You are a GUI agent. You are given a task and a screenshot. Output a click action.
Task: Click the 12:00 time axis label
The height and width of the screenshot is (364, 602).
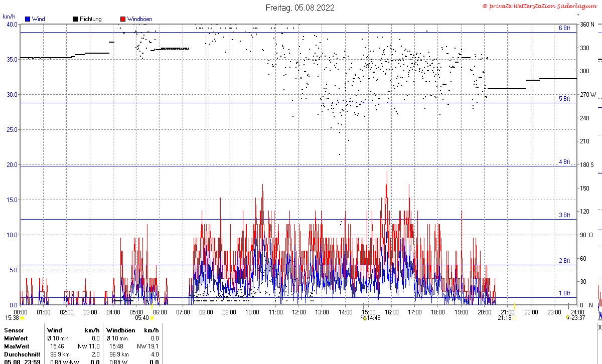(299, 312)
